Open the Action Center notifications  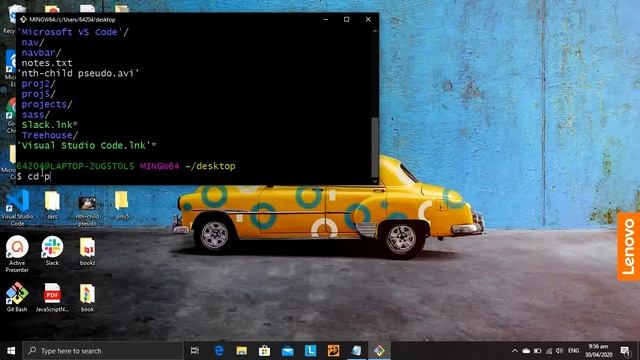click(625, 351)
